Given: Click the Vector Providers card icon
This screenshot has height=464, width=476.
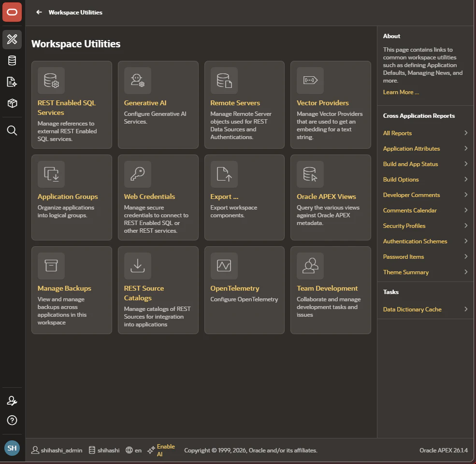Looking at the screenshot, I should pos(310,80).
